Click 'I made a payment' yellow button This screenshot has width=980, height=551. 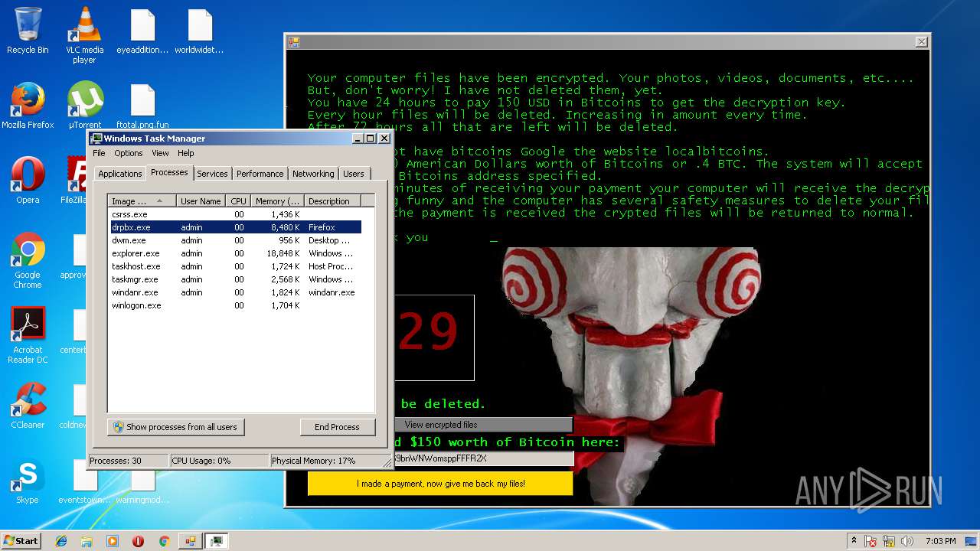click(x=440, y=484)
